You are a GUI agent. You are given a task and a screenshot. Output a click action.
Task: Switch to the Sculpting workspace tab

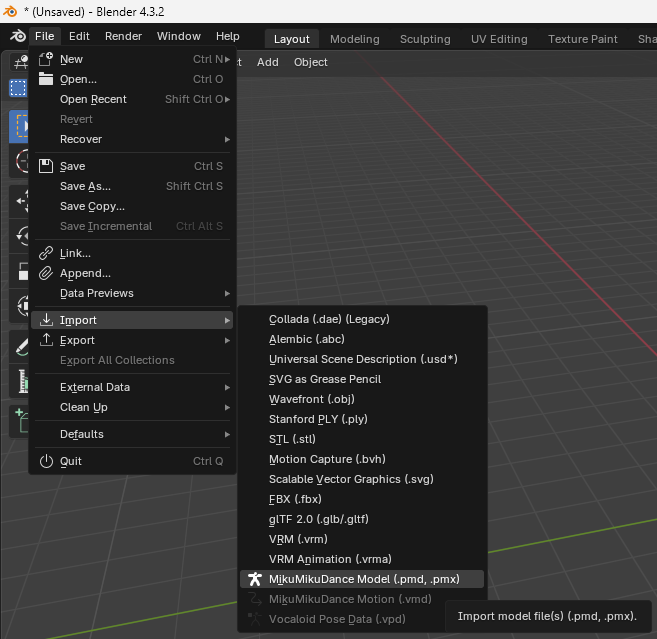tap(425, 39)
